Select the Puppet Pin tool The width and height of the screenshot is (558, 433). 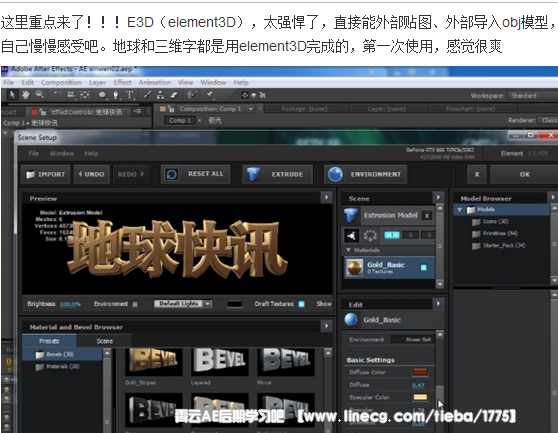[x=210, y=95]
